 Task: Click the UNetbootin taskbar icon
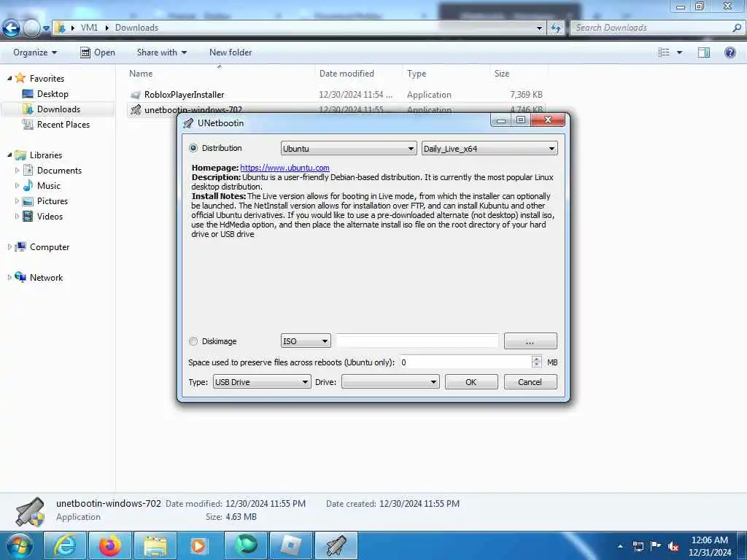tap(336, 545)
